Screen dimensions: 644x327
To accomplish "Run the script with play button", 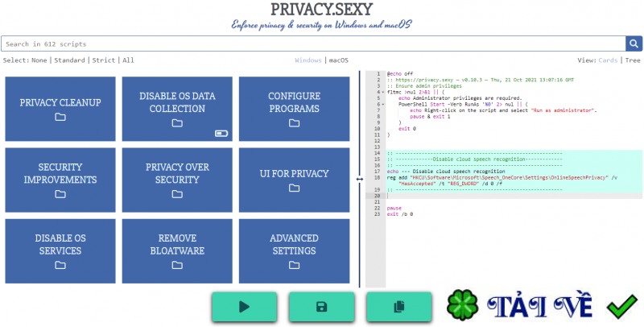I will click(245, 306).
